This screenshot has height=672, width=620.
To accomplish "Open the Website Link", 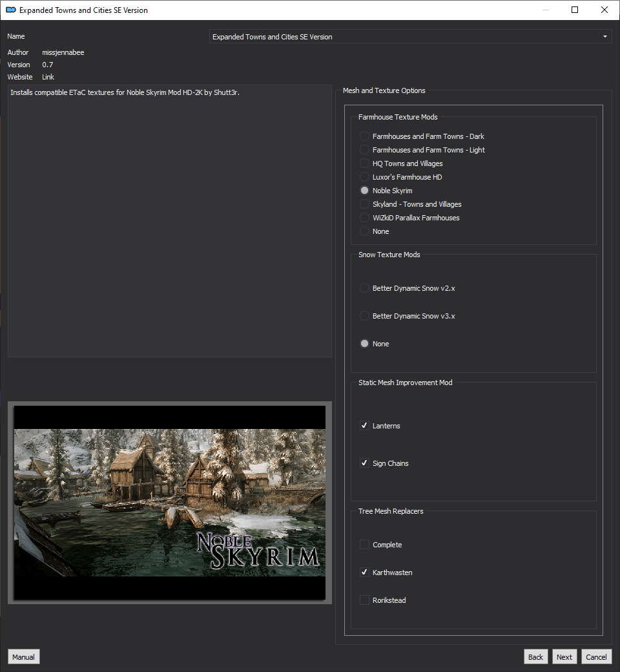I will [x=48, y=77].
